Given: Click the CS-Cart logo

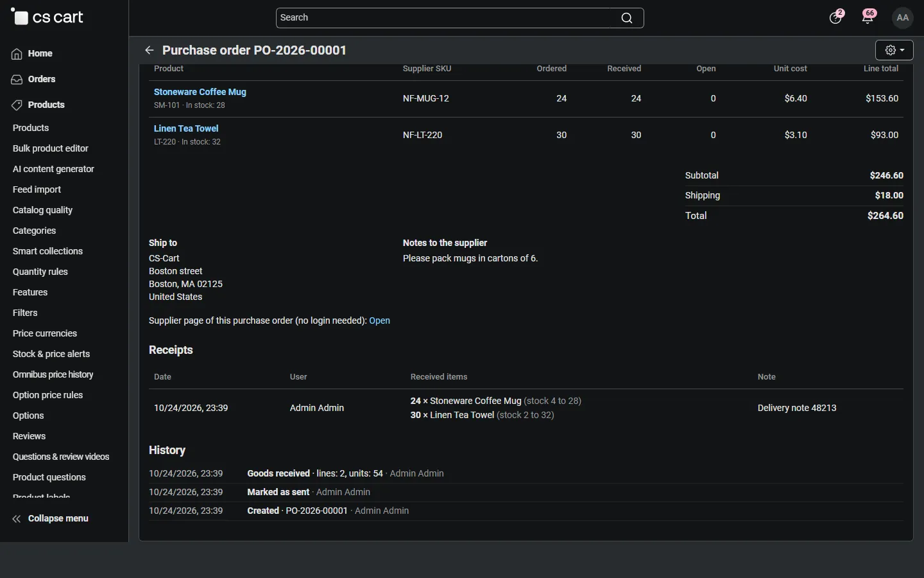Looking at the screenshot, I should point(47,17).
